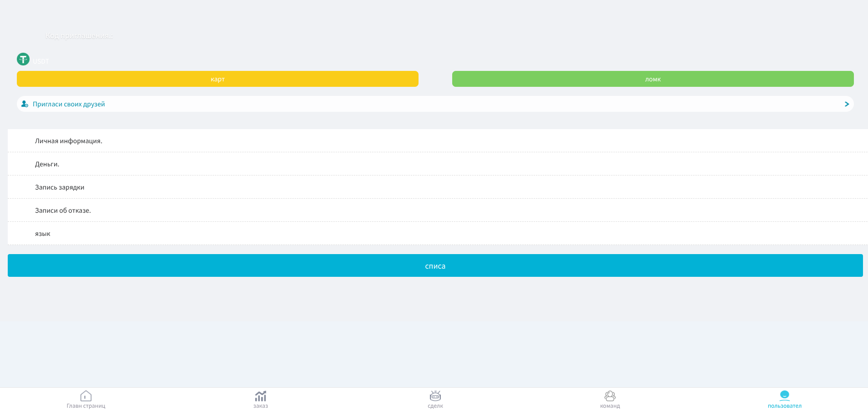Screen dimensions: 868x410
Task: Open Пригласи своих друзей link
Action: tap(69, 104)
